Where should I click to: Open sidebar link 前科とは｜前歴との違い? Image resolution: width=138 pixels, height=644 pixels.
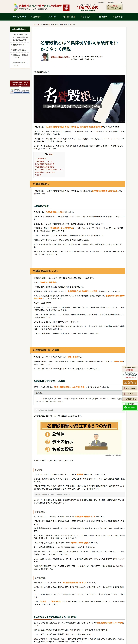click(x=20, y=37)
